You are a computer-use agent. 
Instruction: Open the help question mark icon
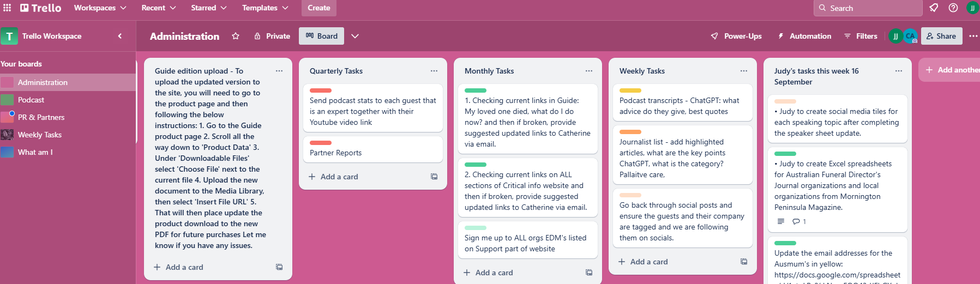coord(953,8)
